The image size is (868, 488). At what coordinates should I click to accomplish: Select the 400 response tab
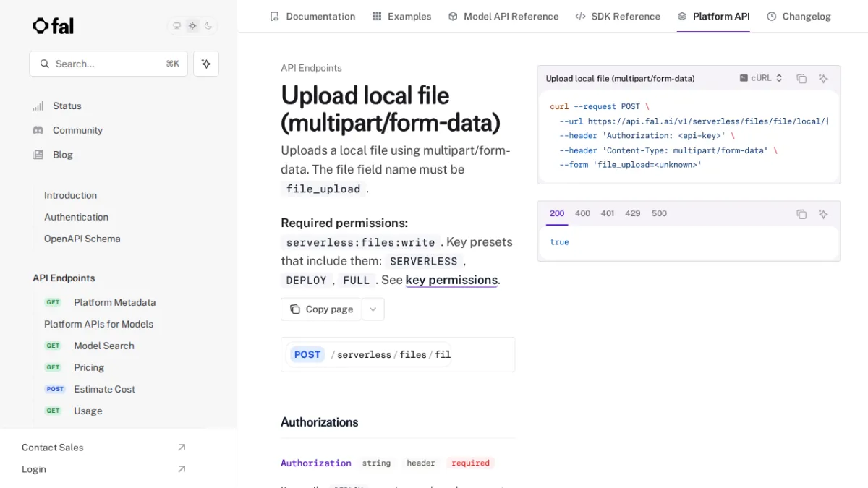pos(582,213)
